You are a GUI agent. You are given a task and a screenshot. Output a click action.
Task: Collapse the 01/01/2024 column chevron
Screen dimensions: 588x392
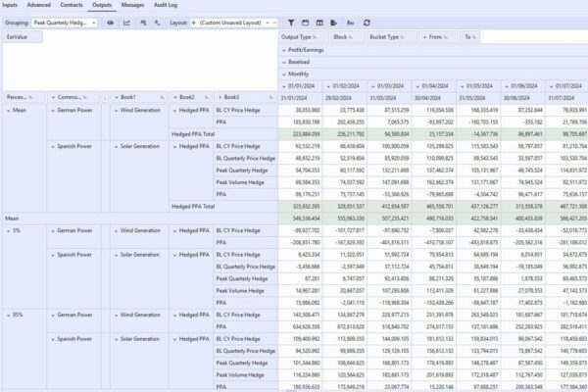(284, 86)
